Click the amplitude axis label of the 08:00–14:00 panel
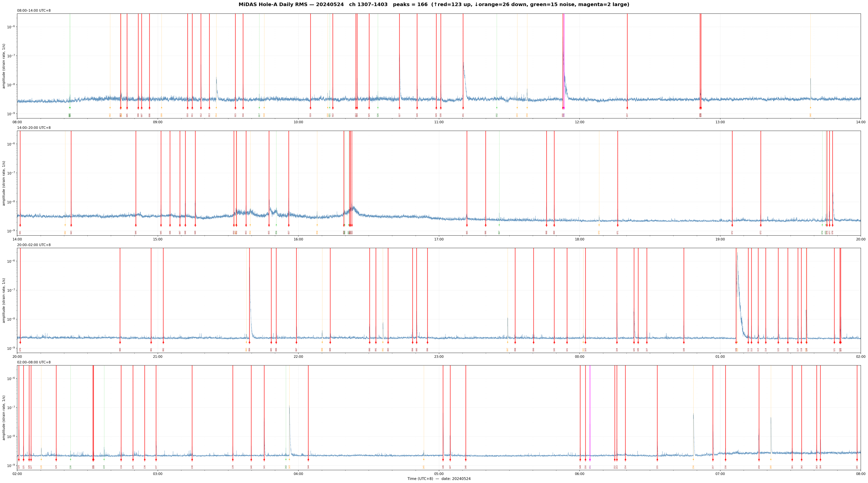868x483 pixels. pyautogui.click(x=4, y=66)
